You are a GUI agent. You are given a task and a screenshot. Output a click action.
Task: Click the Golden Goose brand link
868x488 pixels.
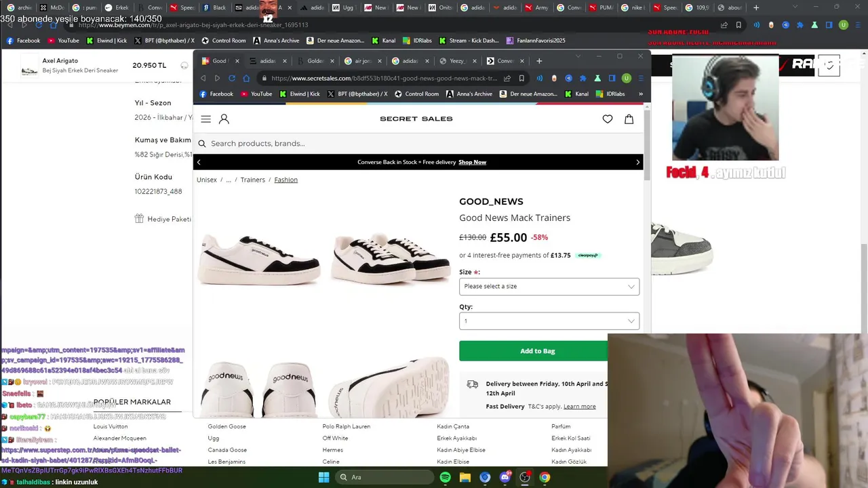pos(226,426)
